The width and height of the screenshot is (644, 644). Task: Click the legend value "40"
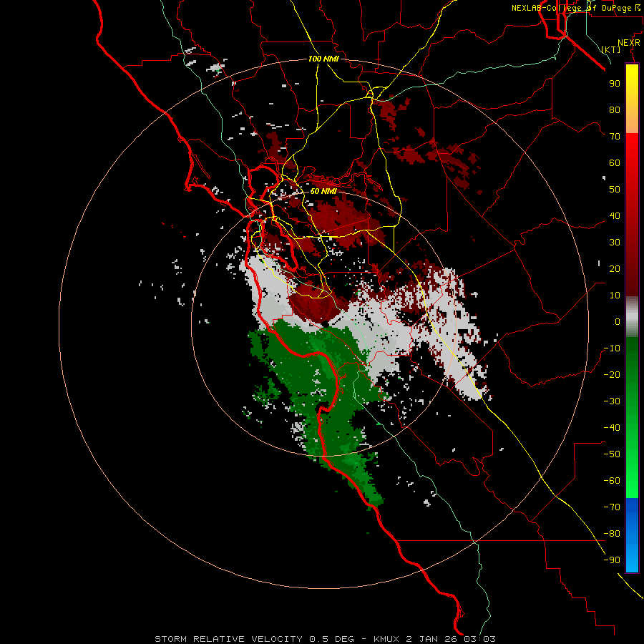(615, 216)
